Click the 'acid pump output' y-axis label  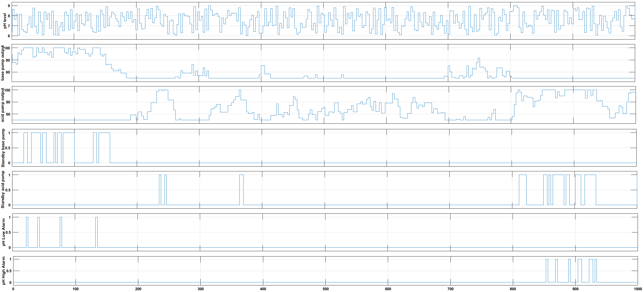pyautogui.click(x=3, y=105)
